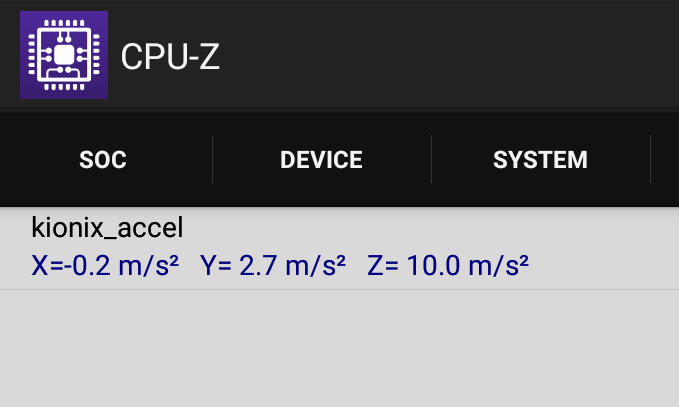Viewport: 679px width, 407px height.
Task: Click the bottom pins on the chip icon
Action: [64, 87]
